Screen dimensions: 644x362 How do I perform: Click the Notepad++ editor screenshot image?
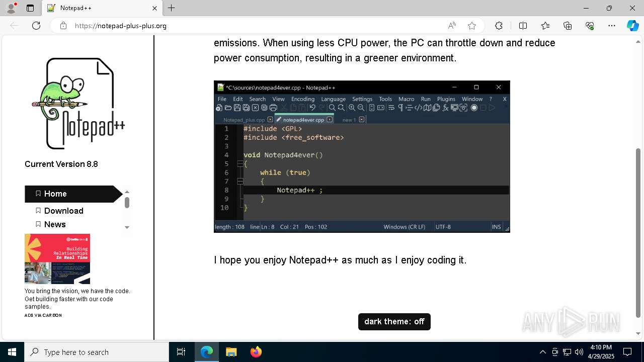pos(362,156)
